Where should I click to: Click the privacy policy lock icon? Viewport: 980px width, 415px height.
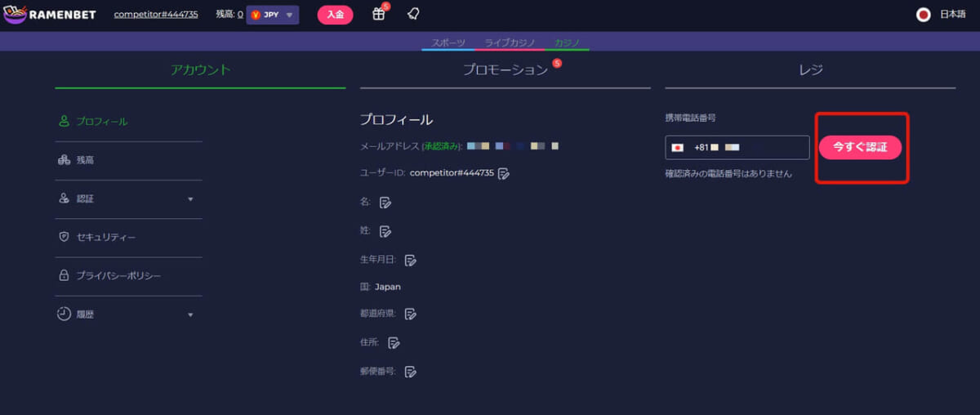pyautogui.click(x=64, y=276)
